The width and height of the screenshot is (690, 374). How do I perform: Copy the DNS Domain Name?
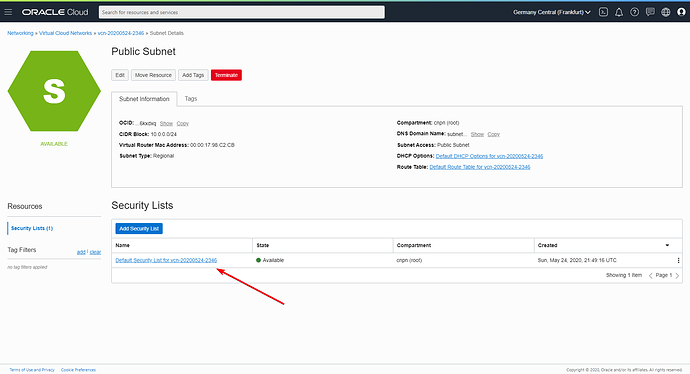coord(494,134)
